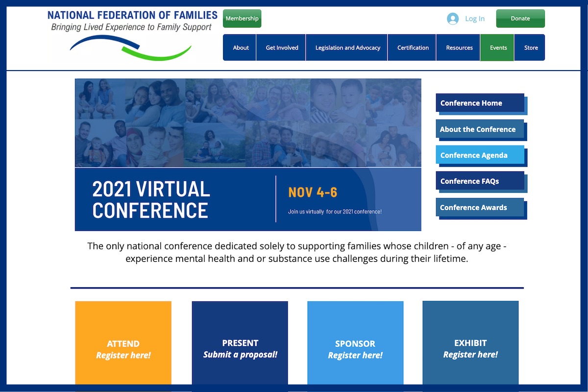This screenshot has height=392, width=588.
Task: Select Get Involved in navigation bar
Action: tap(282, 48)
